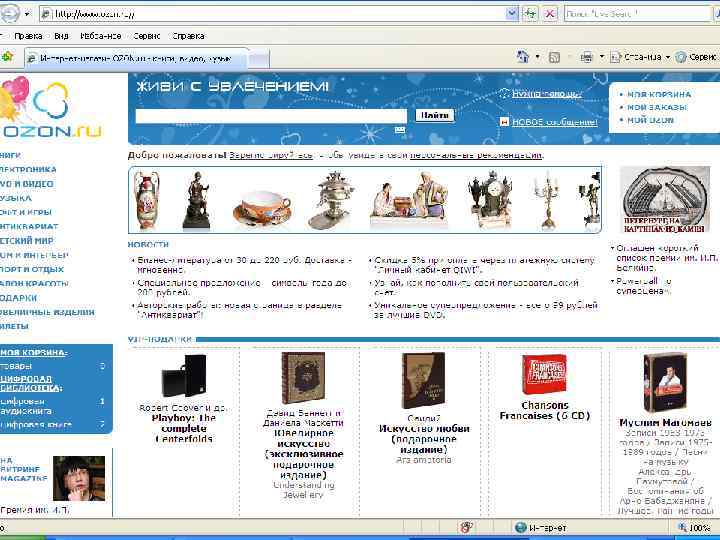
Task: Open Уникальное суперпредложение DVD news link
Action: pos(486,310)
